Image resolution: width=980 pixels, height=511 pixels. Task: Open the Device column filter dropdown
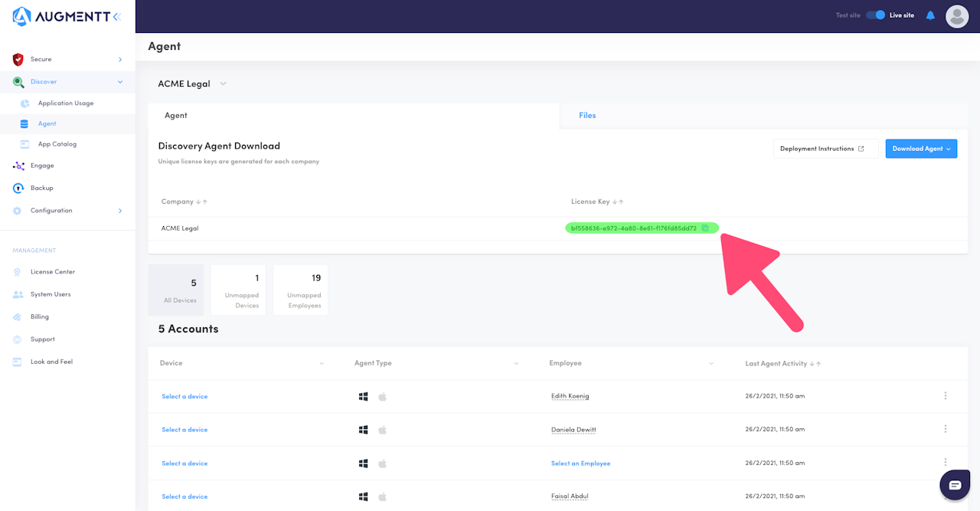pos(322,363)
